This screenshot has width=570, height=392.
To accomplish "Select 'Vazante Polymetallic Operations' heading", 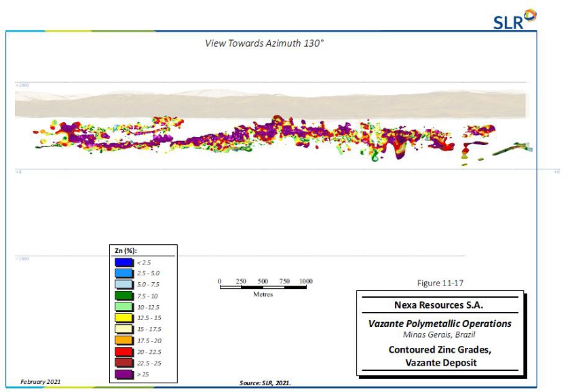I will [x=440, y=324].
